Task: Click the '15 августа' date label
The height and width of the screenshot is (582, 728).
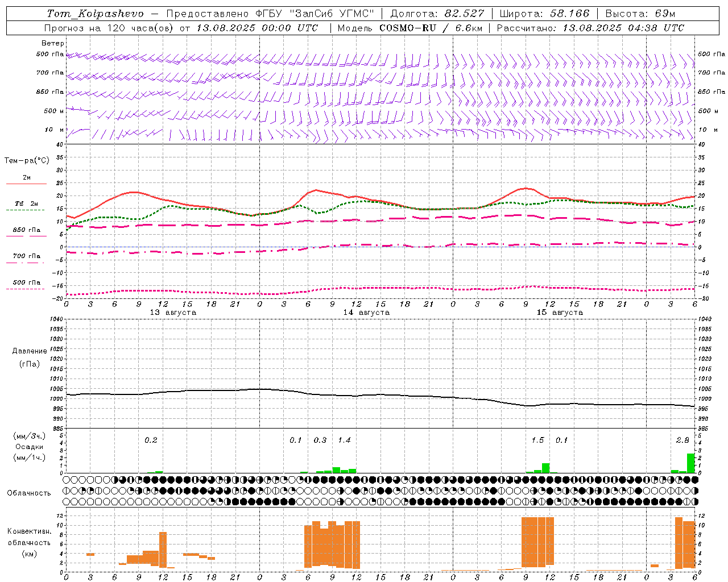Action: pyautogui.click(x=560, y=312)
